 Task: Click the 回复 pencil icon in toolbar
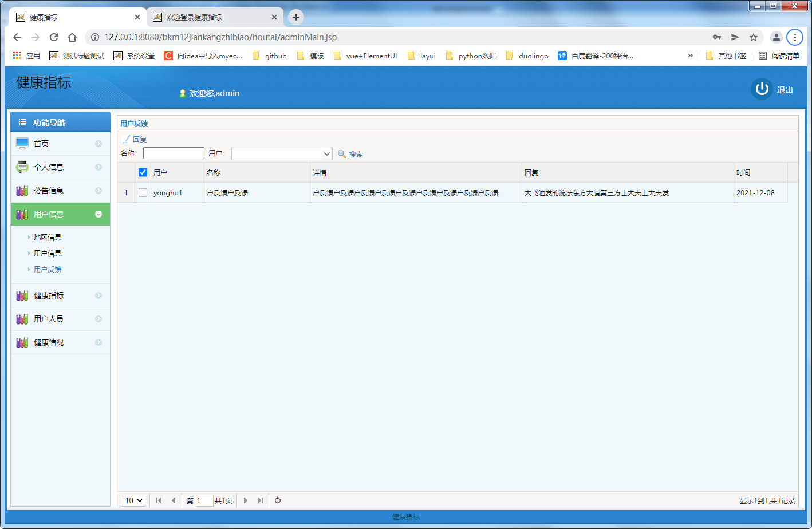click(x=126, y=139)
